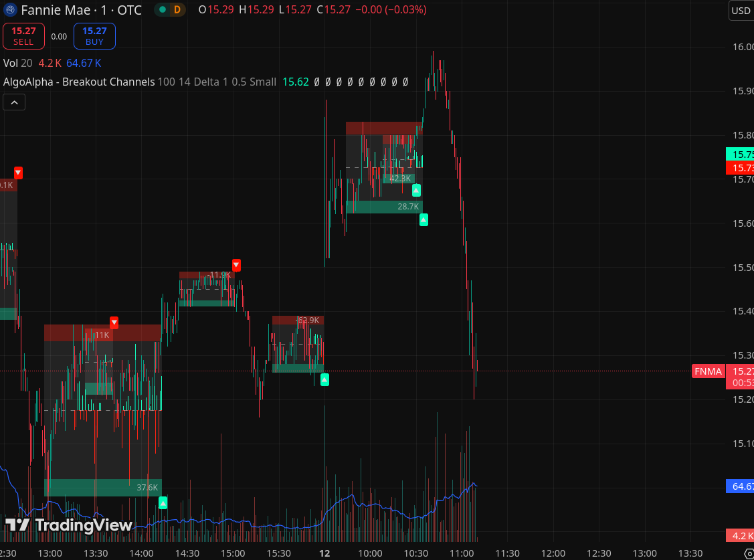Click the 28.7K volume label in the green zone
Image resolution: width=754 pixels, height=560 pixels.
coord(408,207)
